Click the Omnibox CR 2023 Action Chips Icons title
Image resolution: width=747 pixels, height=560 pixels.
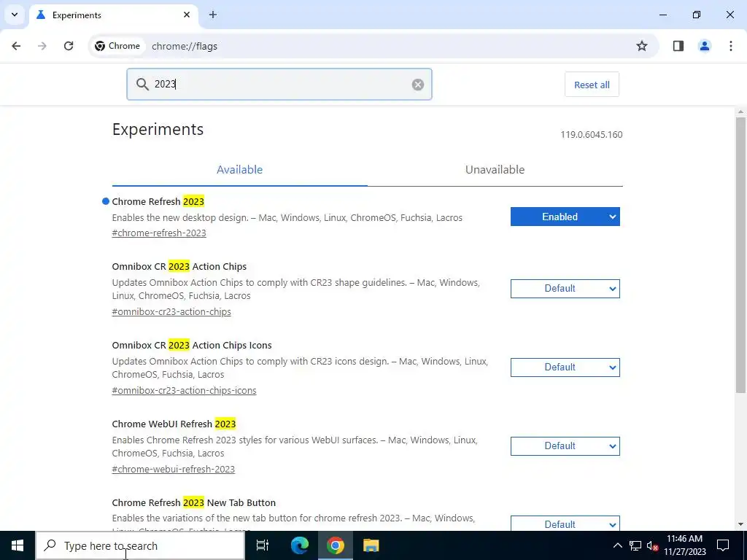tap(192, 345)
